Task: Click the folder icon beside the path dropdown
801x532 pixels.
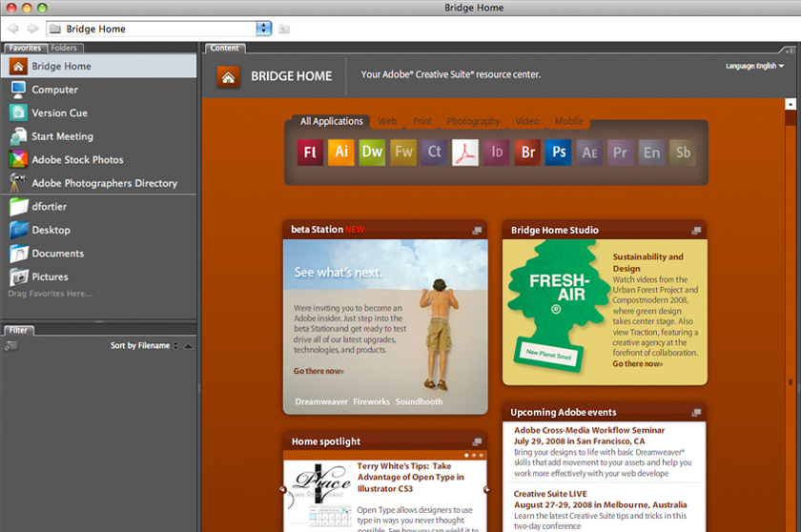Action: coord(284,30)
